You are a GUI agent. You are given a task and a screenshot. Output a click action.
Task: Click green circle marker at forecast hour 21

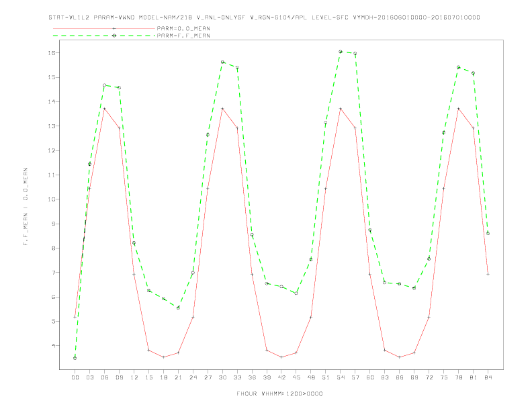click(x=178, y=308)
